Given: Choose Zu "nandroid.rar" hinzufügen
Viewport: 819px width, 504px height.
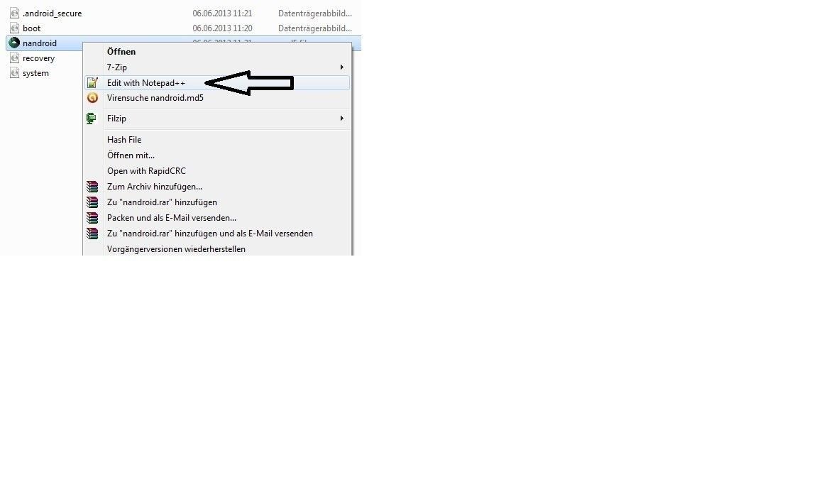Looking at the screenshot, I should tap(217, 202).
